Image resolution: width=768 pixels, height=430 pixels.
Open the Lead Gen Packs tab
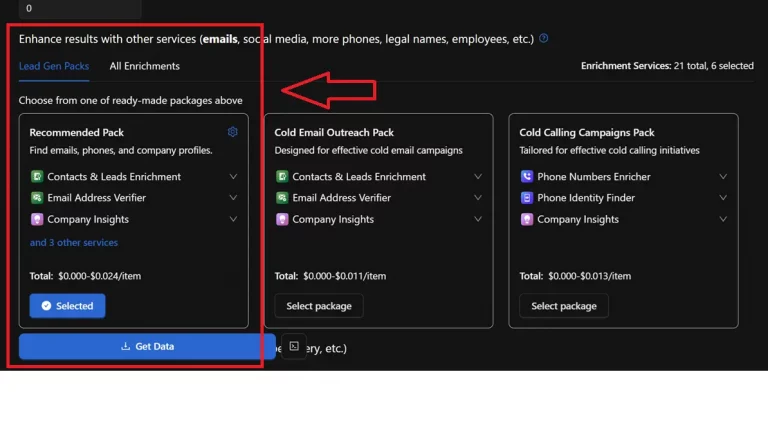click(54, 66)
